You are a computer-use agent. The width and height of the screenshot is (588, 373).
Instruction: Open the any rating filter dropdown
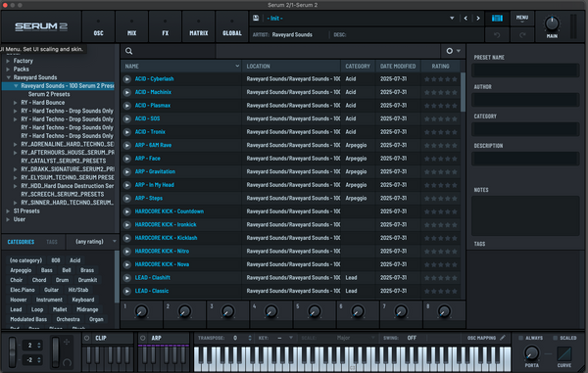click(x=93, y=242)
